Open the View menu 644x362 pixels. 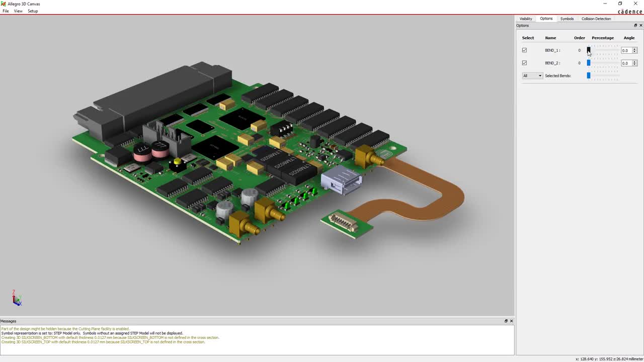[x=18, y=11]
